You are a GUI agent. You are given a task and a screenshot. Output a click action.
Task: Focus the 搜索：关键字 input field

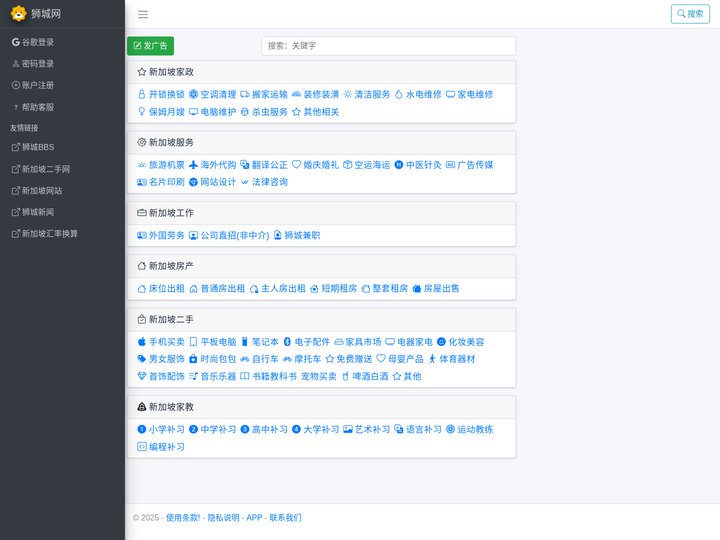pos(388,46)
